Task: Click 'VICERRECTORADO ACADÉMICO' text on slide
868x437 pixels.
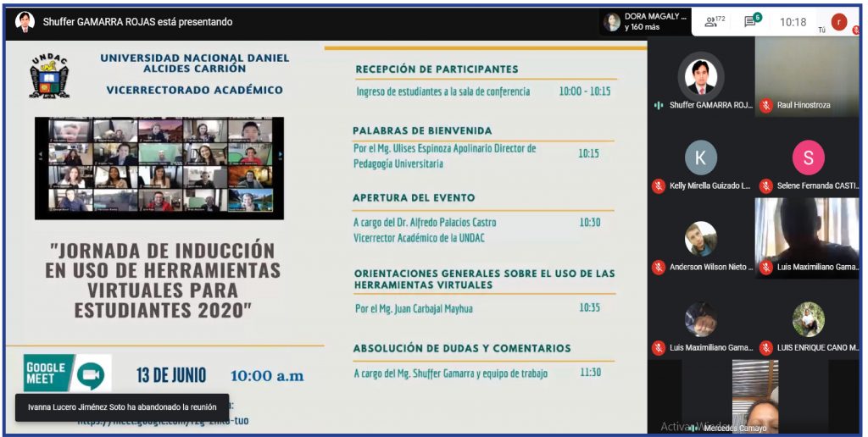Action: click(194, 90)
